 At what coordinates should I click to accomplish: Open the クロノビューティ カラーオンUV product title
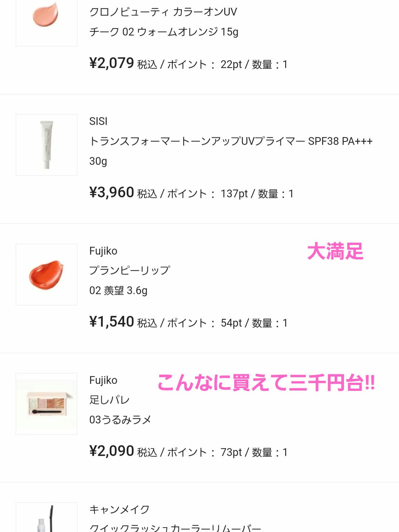click(x=163, y=12)
